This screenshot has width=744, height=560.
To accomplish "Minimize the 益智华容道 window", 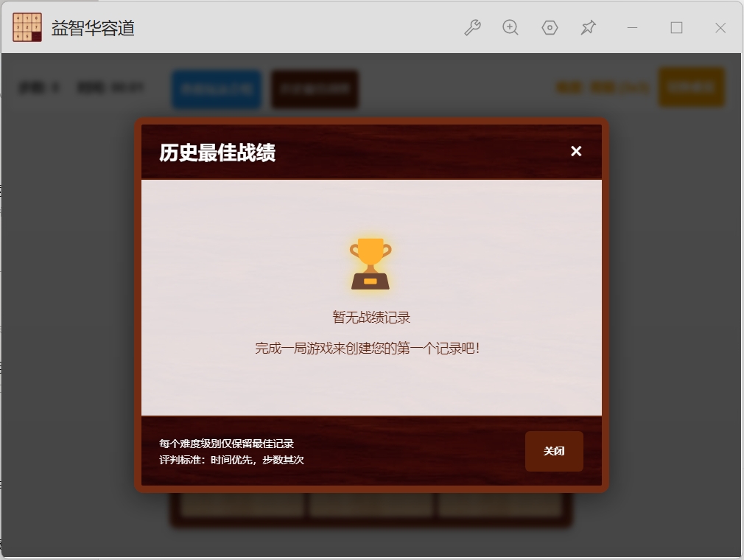I will 632,27.
